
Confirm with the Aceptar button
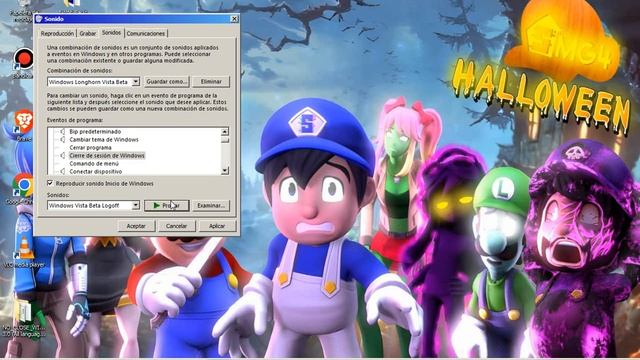point(136,226)
